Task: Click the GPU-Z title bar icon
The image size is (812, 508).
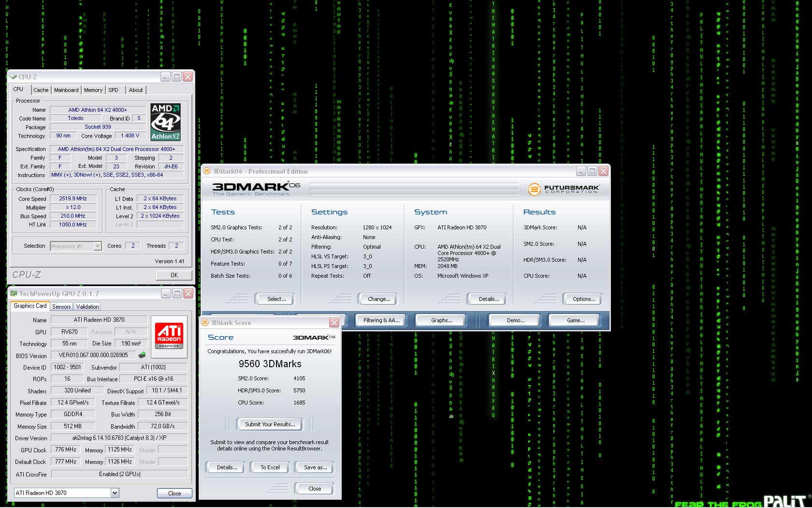Action: point(14,294)
